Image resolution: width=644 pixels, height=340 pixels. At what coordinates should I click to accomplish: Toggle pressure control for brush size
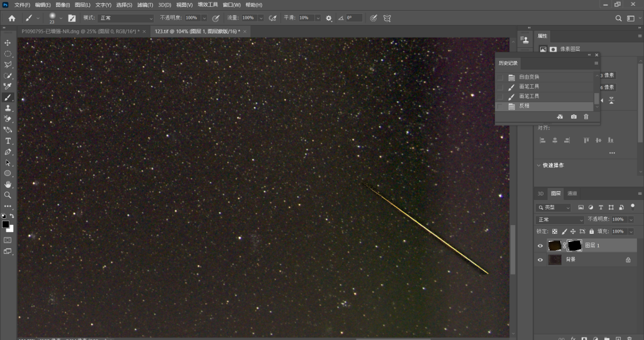(x=374, y=18)
